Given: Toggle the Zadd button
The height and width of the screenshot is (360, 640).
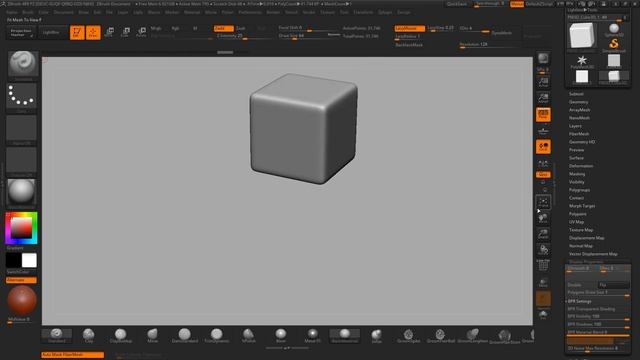Looking at the screenshot, I should pos(224,28).
